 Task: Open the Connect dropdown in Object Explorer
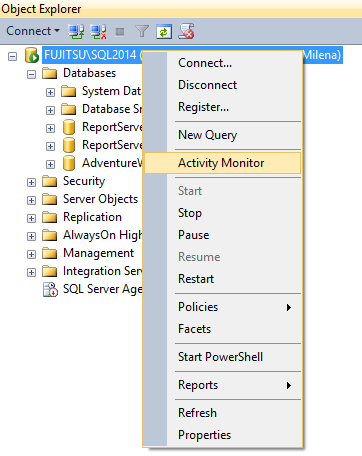[33, 31]
